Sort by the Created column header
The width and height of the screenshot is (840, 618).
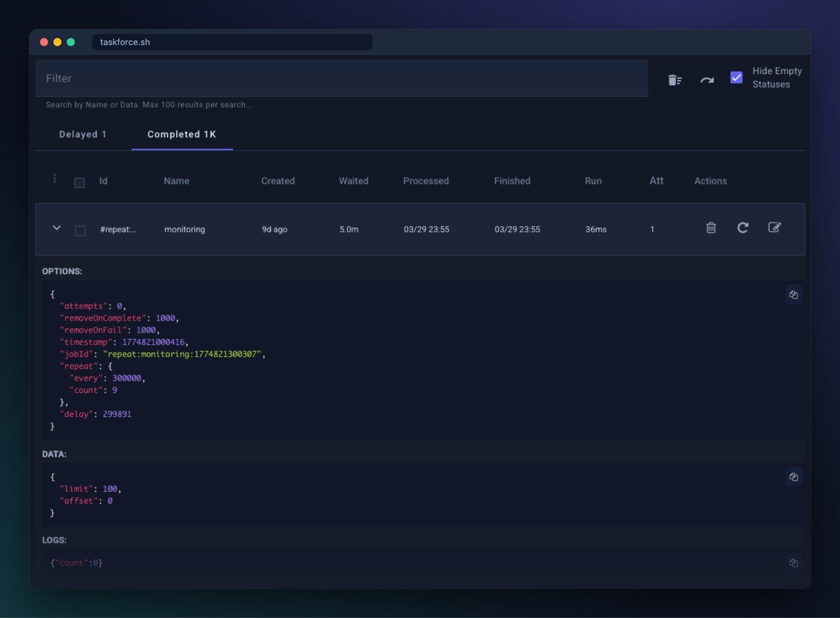coord(278,181)
